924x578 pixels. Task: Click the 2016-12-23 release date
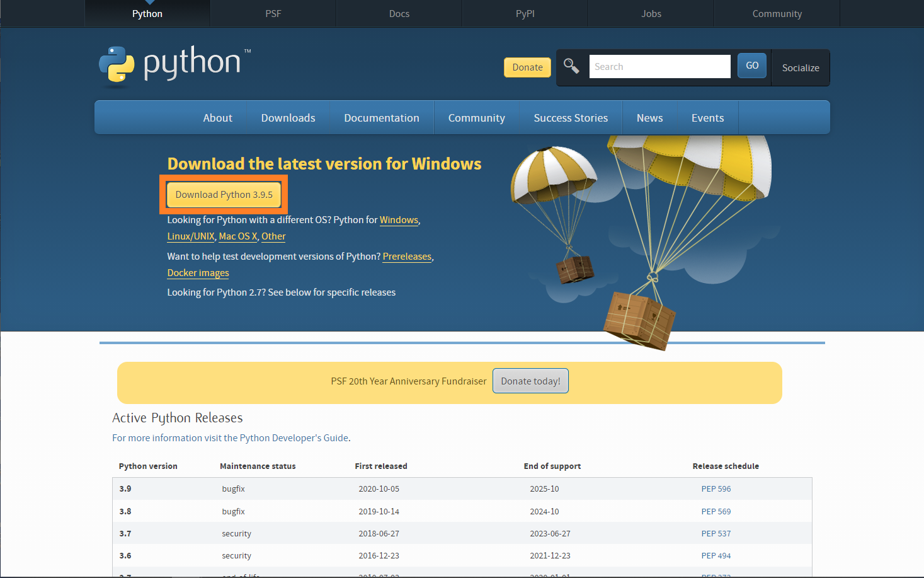[379, 556]
